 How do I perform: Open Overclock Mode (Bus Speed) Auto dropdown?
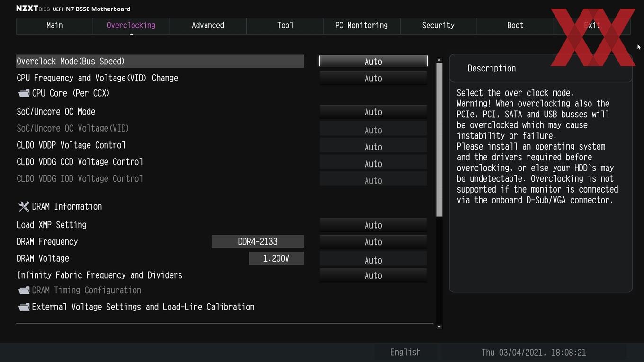point(373,62)
